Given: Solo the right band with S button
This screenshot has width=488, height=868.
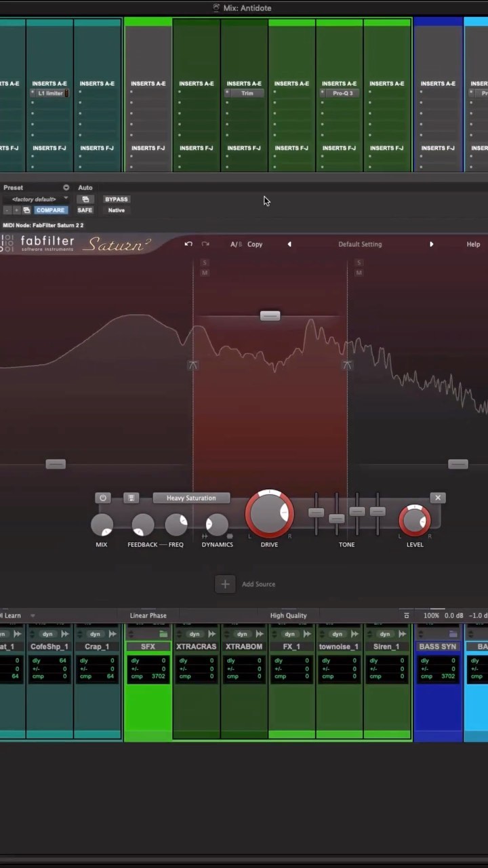Looking at the screenshot, I should 359,262.
